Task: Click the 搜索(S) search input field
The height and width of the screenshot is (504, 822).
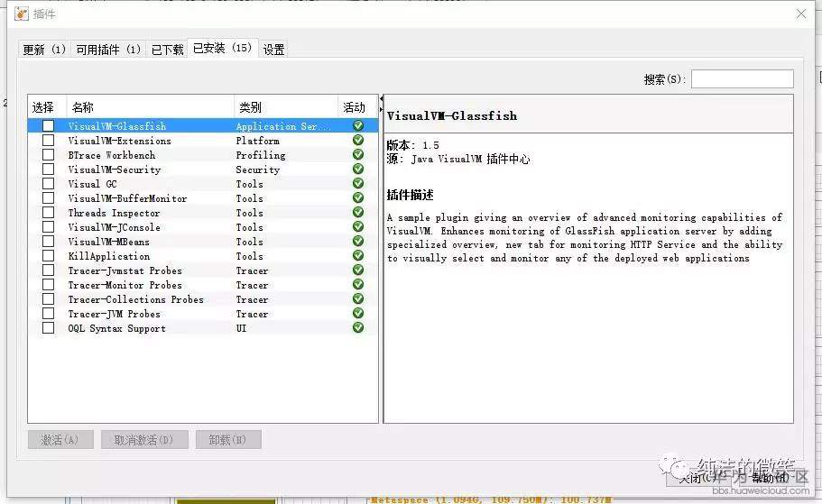Action: pyautogui.click(x=743, y=79)
